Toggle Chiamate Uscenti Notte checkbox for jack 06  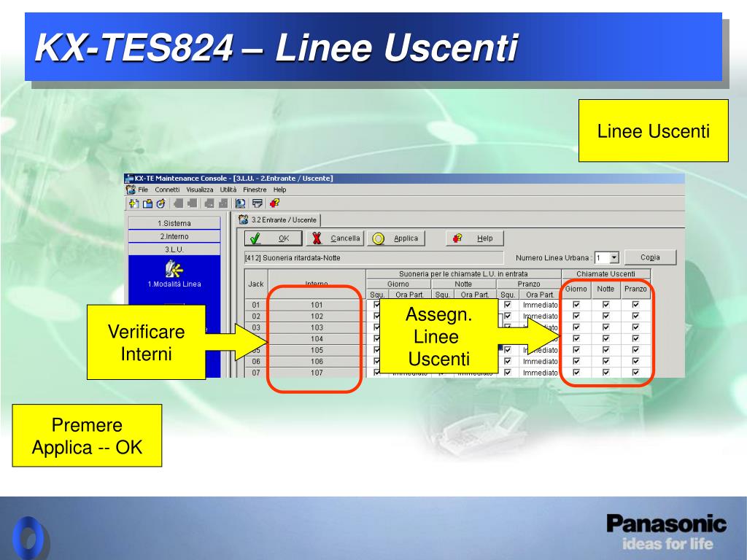point(605,362)
